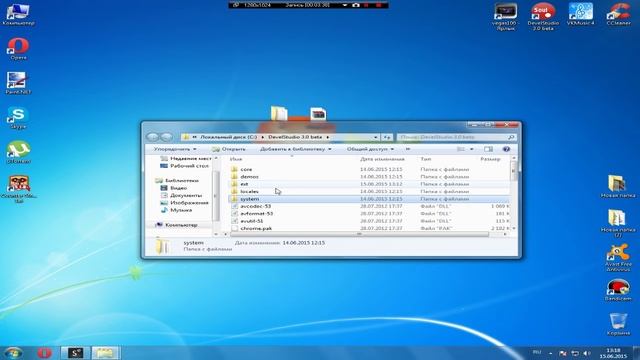Image resolution: width=640 pixels, height=360 pixels.
Task: Click the File Explorer taskbar button
Action: (105, 353)
